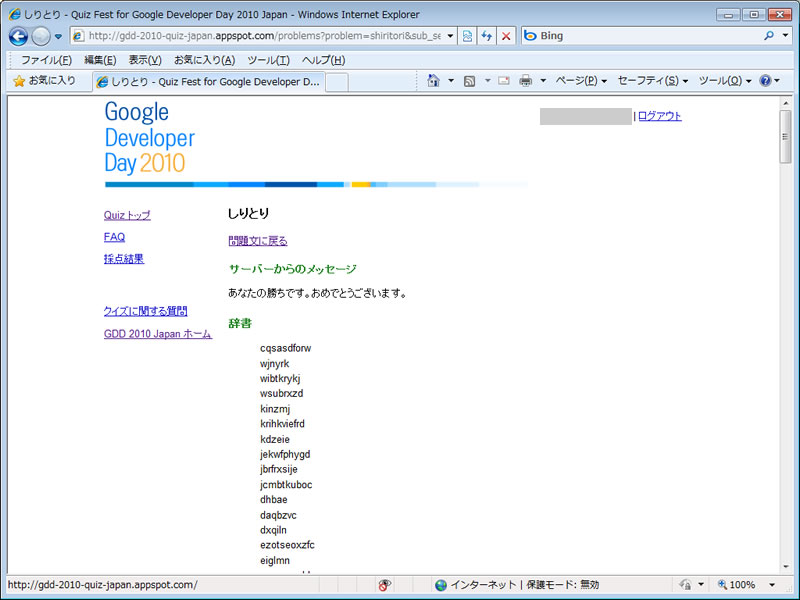Click the 問題文に戻る link
Image resolution: width=800 pixels, height=600 pixels.
pos(257,241)
